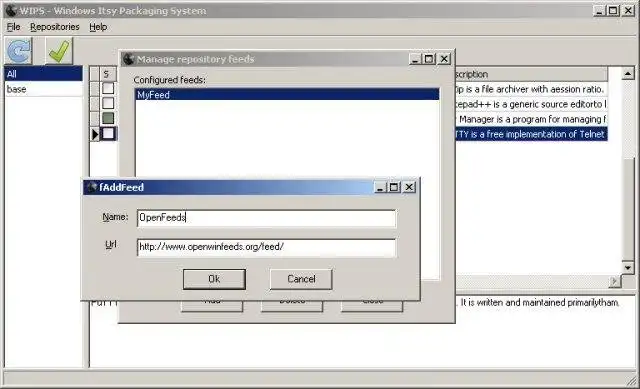Open the Help menu

coord(98,27)
